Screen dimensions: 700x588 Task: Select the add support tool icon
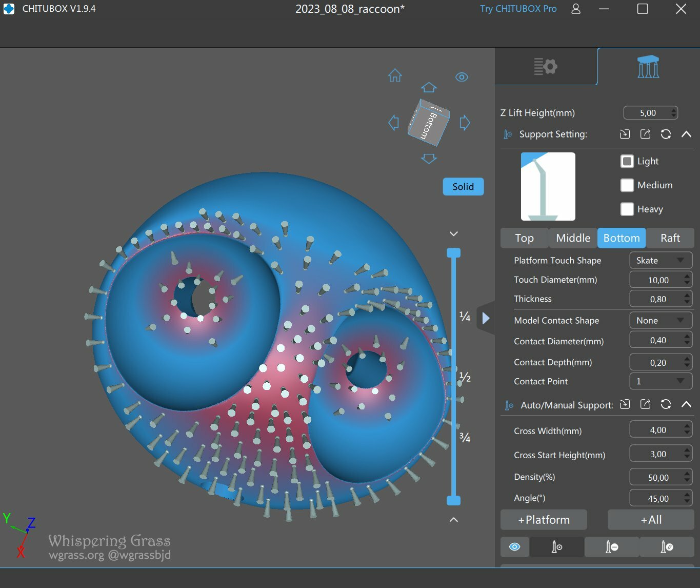[x=556, y=547]
